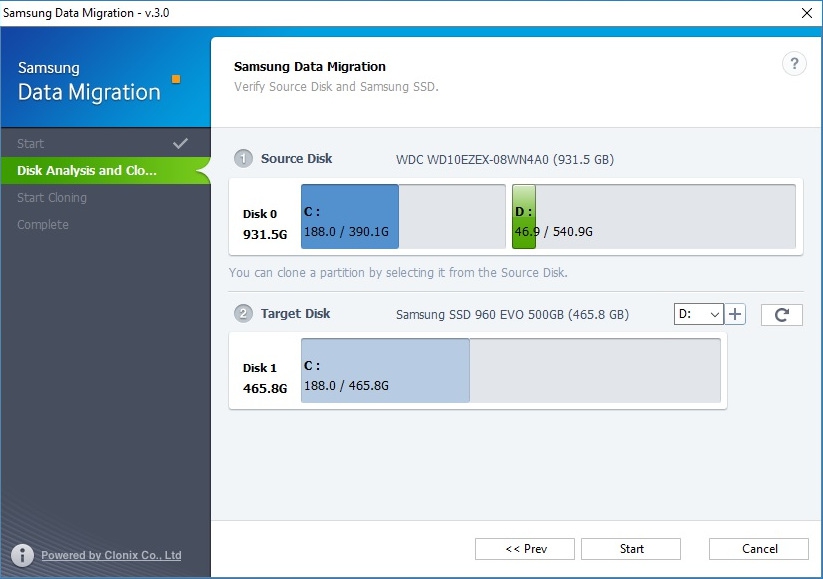Image resolution: width=823 pixels, height=579 pixels.
Task: Click the Source Disk heading
Action: pos(297,159)
